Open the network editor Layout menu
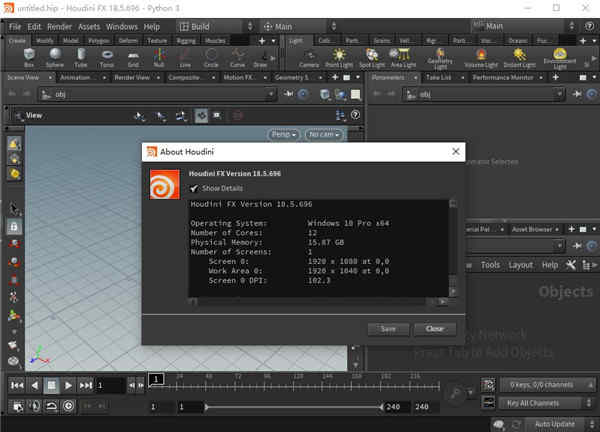Viewport: 600px width, 432px height. point(520,265)
